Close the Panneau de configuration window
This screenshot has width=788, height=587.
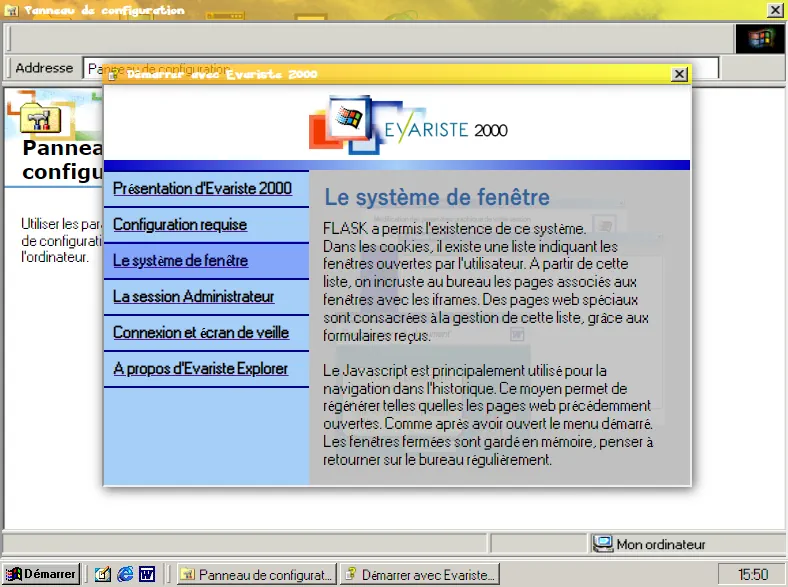[x=775, y=10]
